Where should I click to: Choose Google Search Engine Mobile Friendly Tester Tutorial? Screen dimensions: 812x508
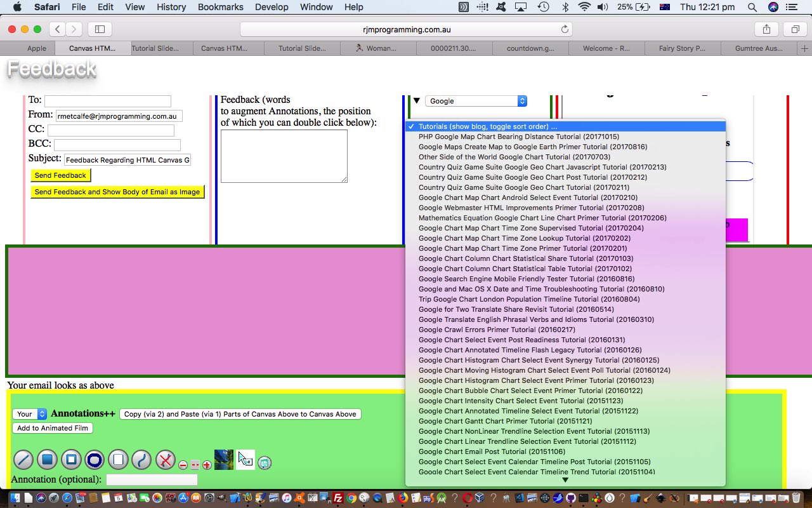pyautogui.click(x=565, y=279)
